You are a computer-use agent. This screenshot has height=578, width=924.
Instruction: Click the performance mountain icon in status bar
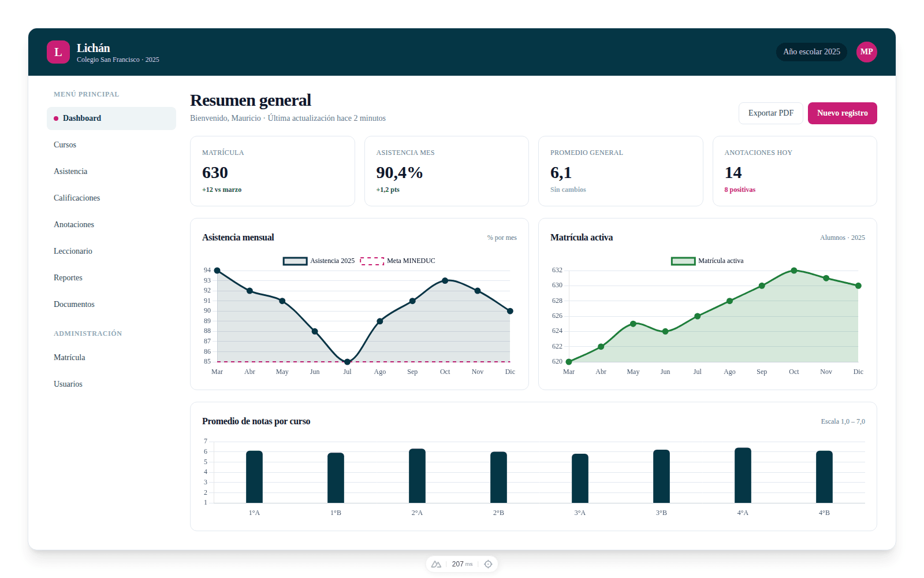(x=435, y=564)
